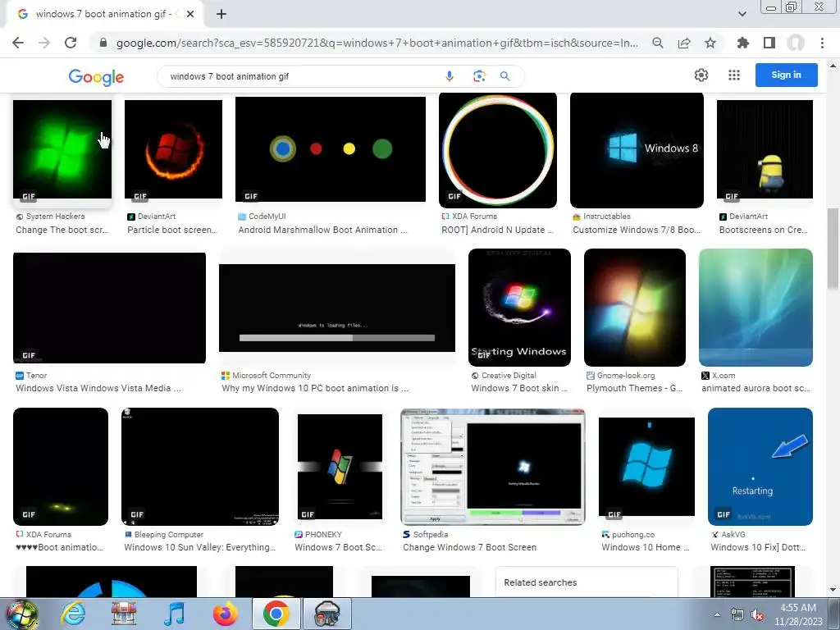Switch to Chrome in the taskbar
The width and height of the screenshot is (840, 630).
(x=276, y=614)
